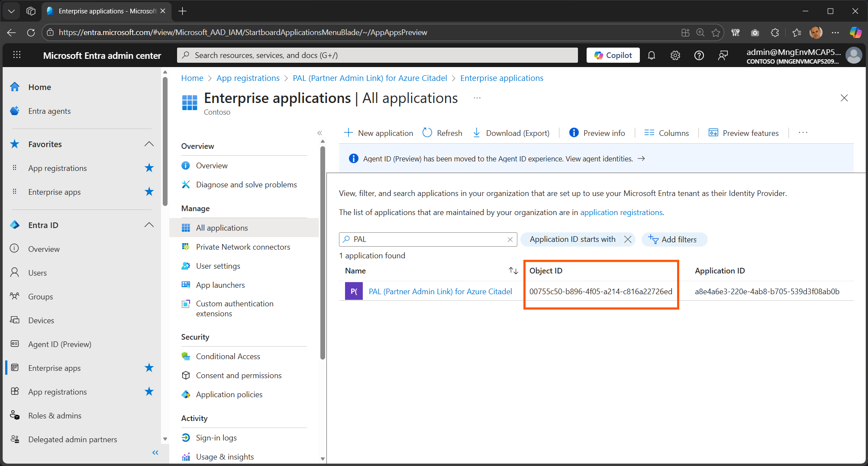Open the Copilot assistant
Viewport: 868px width, 466px height.
coord(613,55)
